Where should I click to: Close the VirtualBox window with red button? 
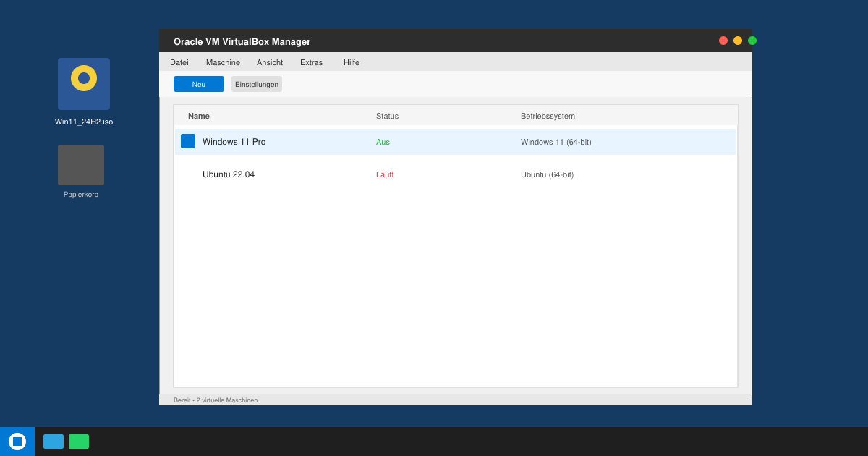[x=723, y=41]
